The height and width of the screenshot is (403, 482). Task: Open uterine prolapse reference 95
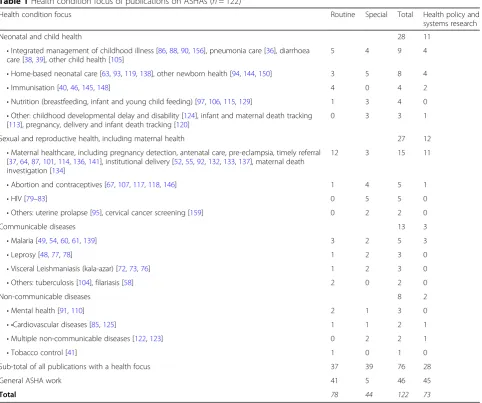(96, 213)
